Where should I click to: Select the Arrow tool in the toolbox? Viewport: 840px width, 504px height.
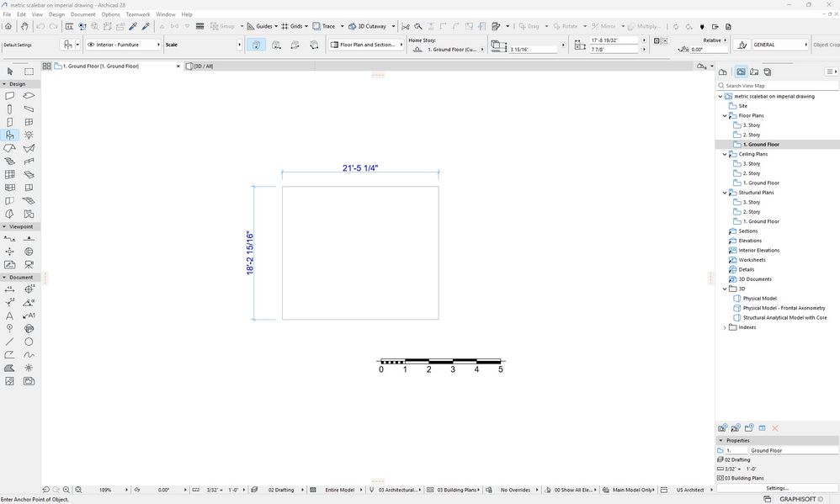(x=9, y=72)
